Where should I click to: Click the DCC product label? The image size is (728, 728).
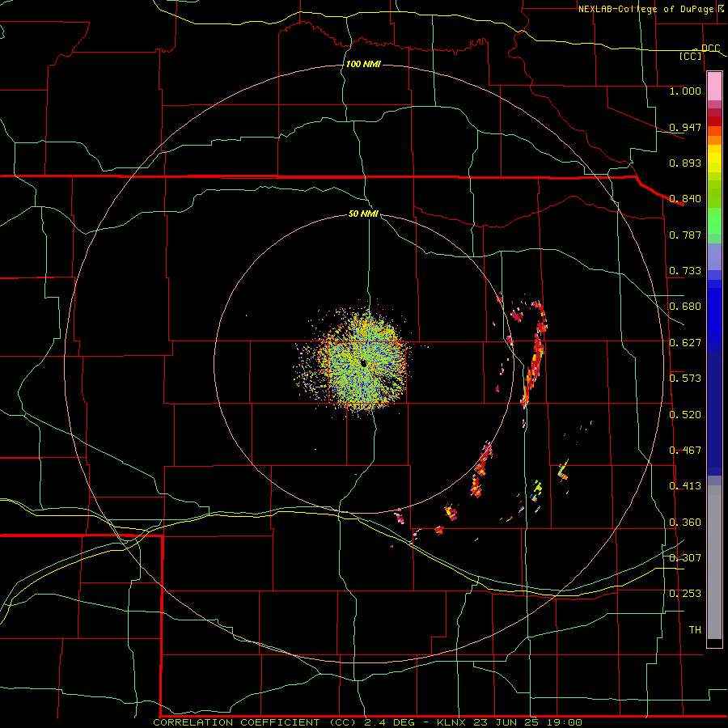click(710, 49)
